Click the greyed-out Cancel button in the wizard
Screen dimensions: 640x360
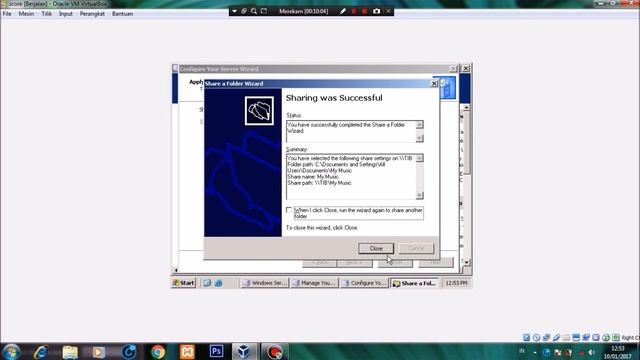pyautogui.click(x=416, y=248)
